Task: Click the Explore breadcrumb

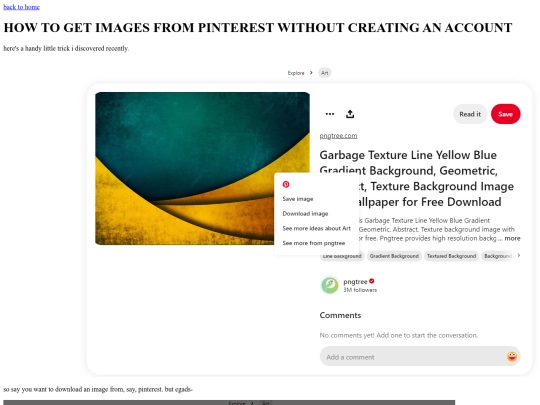Action: (296, 73)
